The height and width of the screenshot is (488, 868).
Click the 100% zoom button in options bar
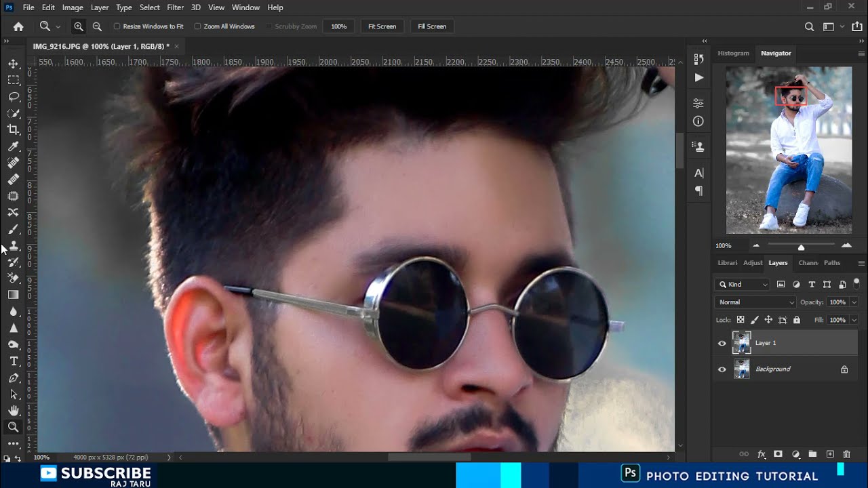[339, 26]
